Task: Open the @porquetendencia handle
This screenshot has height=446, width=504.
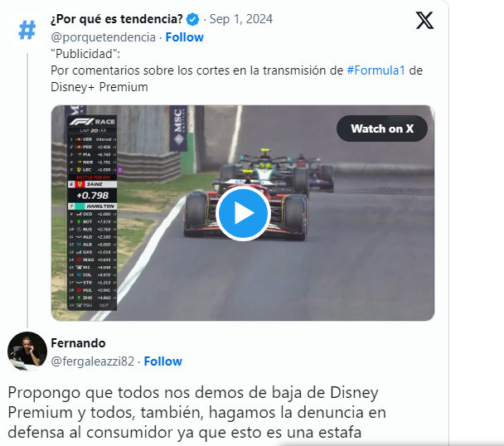Action: point(103,37)
